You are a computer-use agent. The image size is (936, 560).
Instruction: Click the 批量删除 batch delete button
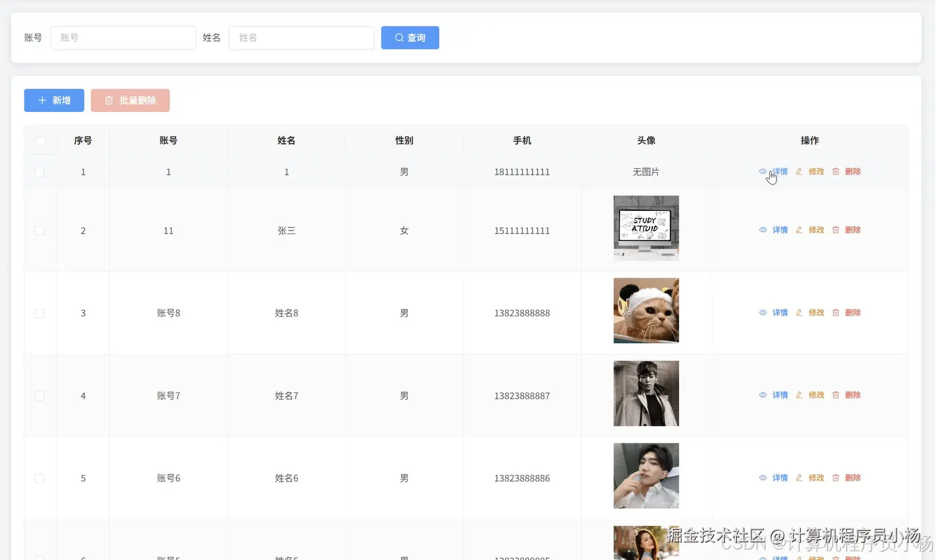point(131,100)
